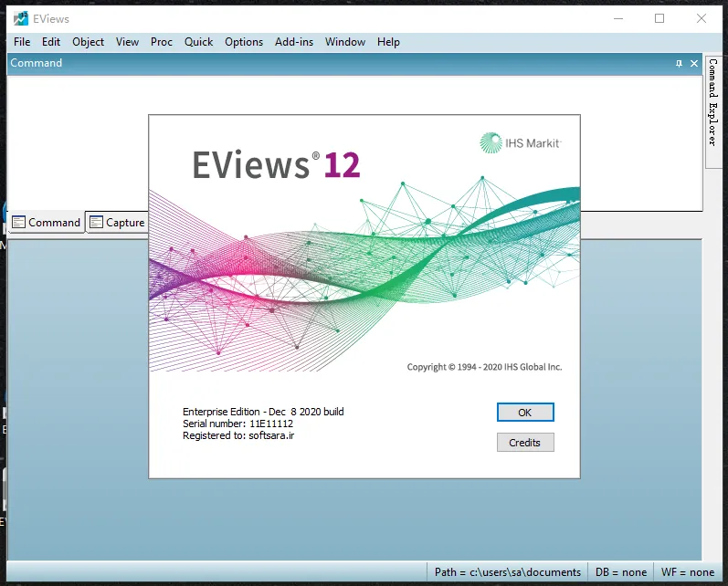Open the Window menu
Screen dimensions: 728x586
point(345,42)
